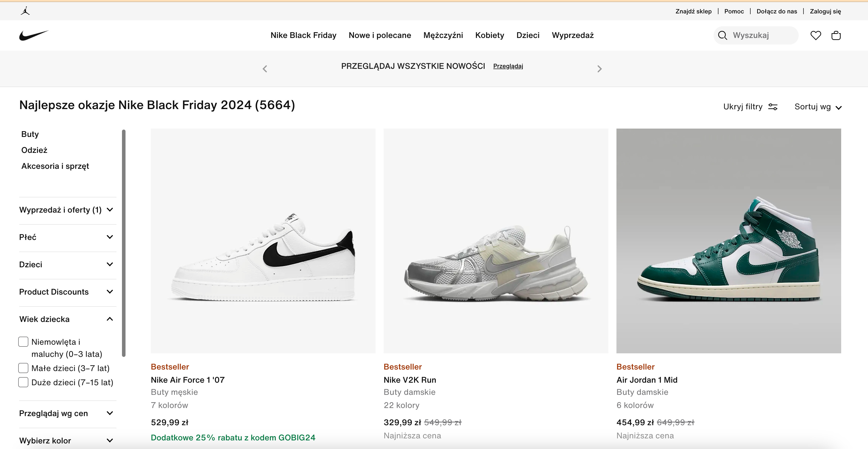Click Nike Air Force 1 '07 title

pos(188,380)
